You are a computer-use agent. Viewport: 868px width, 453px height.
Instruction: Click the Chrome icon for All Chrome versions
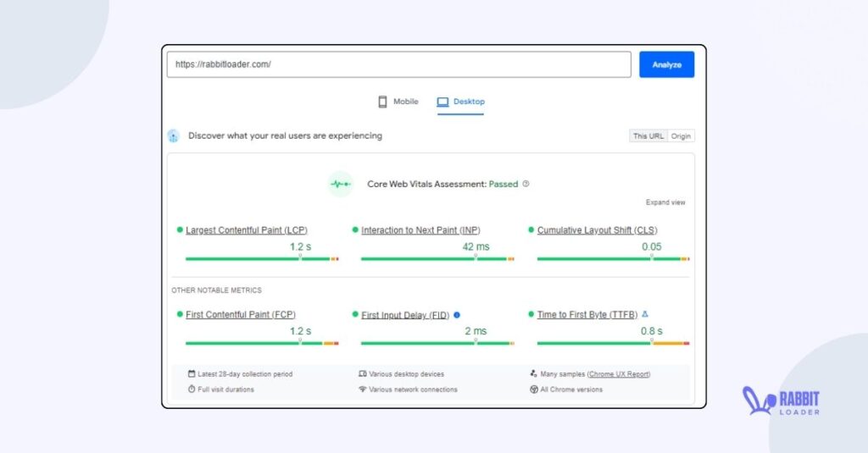click(x=534, y=389)
